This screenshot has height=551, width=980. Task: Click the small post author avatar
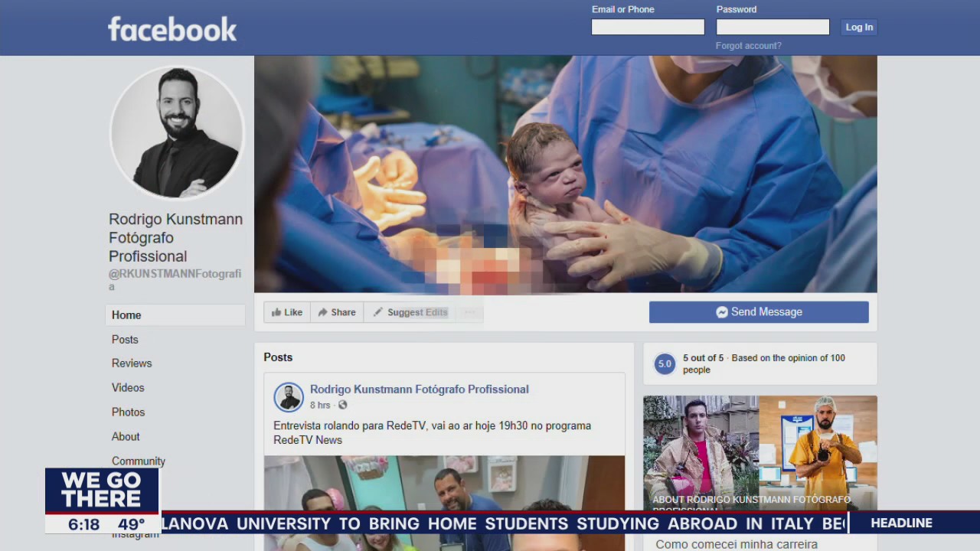[x=289, y=397]
